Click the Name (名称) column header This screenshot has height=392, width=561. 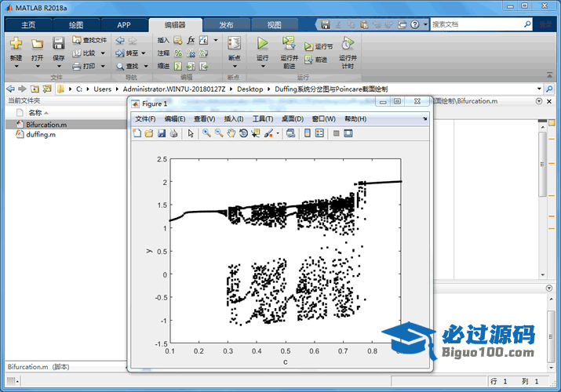35,113
